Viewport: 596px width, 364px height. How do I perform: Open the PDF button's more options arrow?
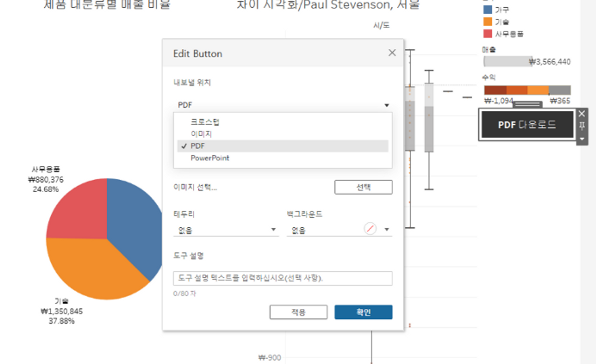582,139
